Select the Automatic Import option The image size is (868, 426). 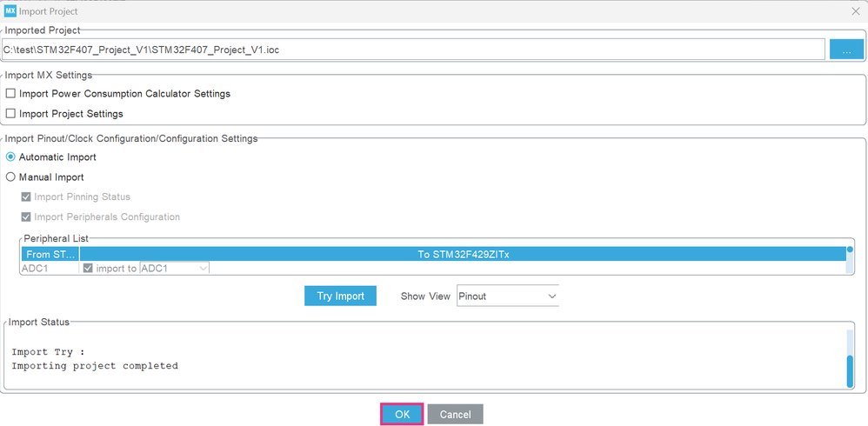tap(10, 157)
